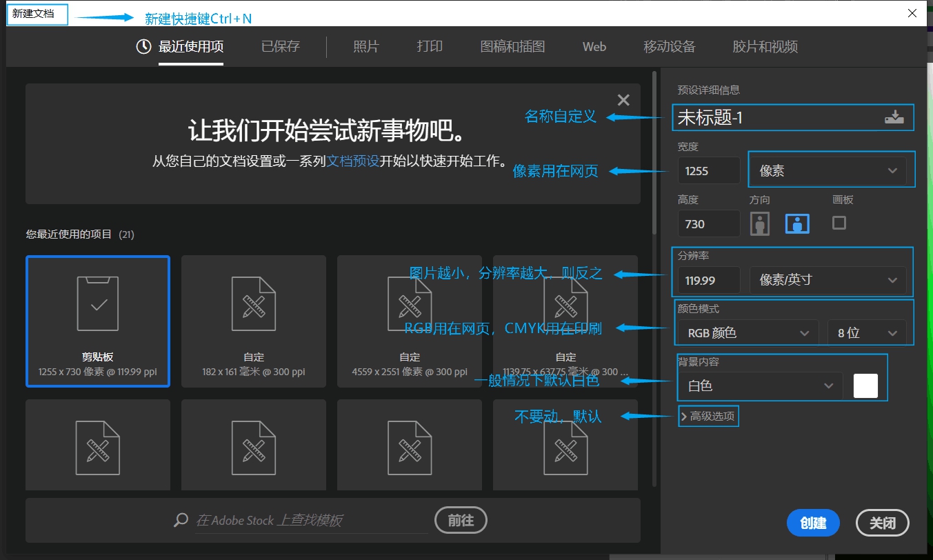
Task: Click the white background color swatch
Action: pyautogui.click(x=865, y=386)
